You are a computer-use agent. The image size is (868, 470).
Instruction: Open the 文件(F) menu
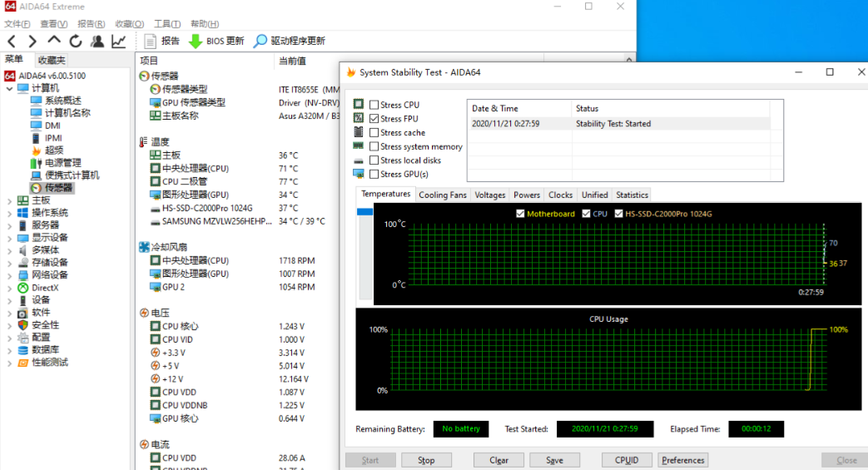coord(17,24)
